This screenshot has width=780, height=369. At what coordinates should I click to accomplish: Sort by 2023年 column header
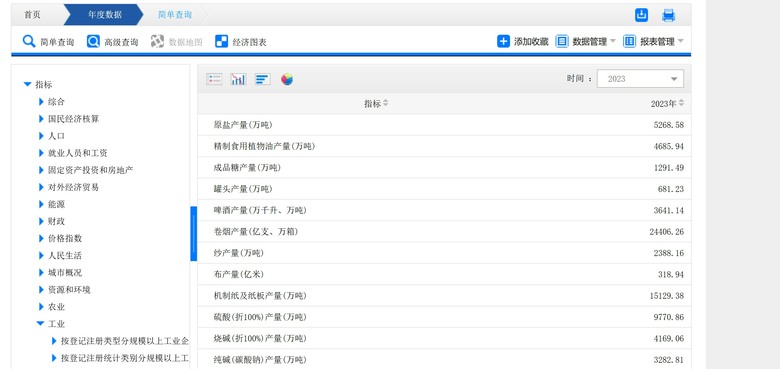667,103
